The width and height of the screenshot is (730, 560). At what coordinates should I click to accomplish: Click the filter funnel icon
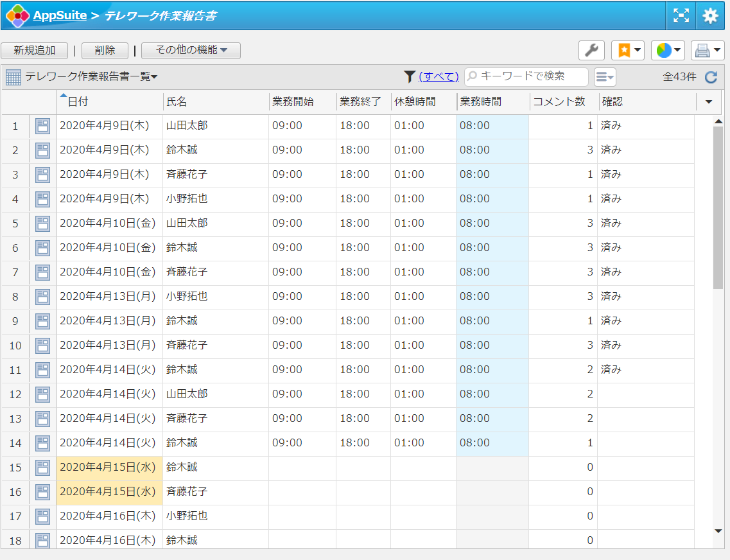tap(410, 76)
